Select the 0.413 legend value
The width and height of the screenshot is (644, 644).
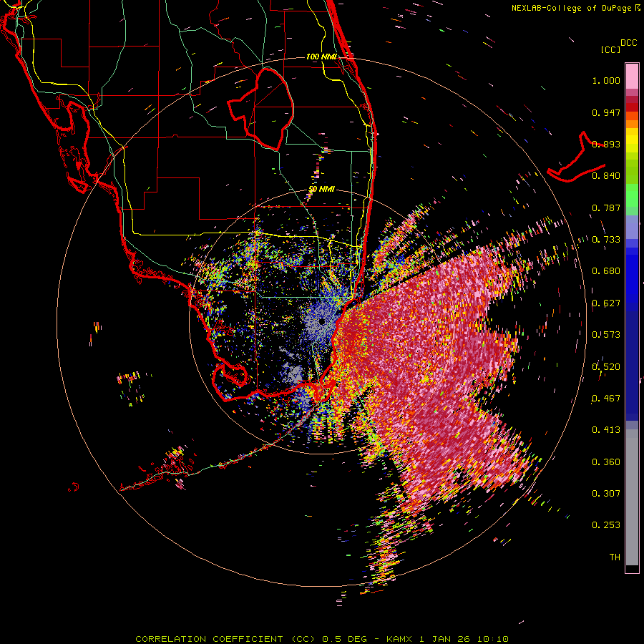(606, 430)
